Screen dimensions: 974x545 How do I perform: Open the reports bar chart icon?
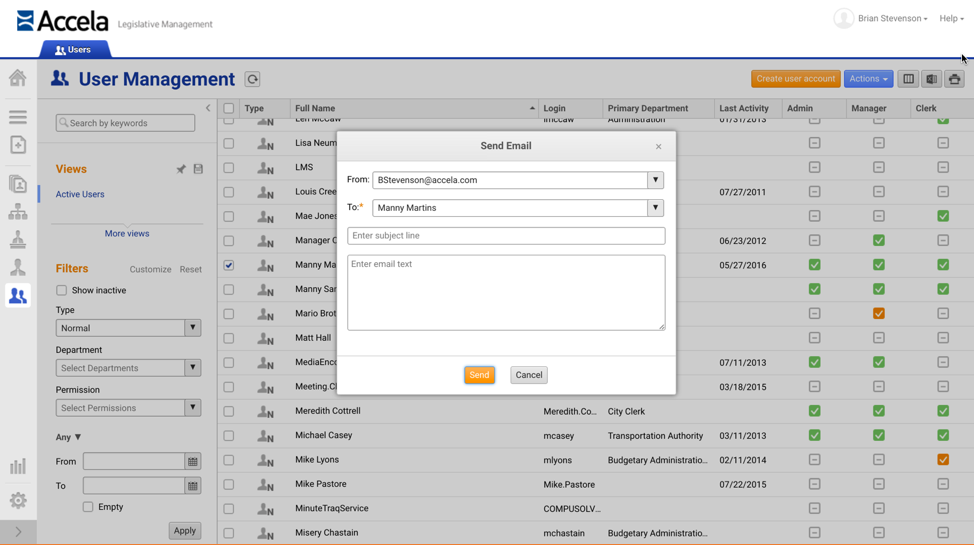pyautogui.click(x=17, y=466)
